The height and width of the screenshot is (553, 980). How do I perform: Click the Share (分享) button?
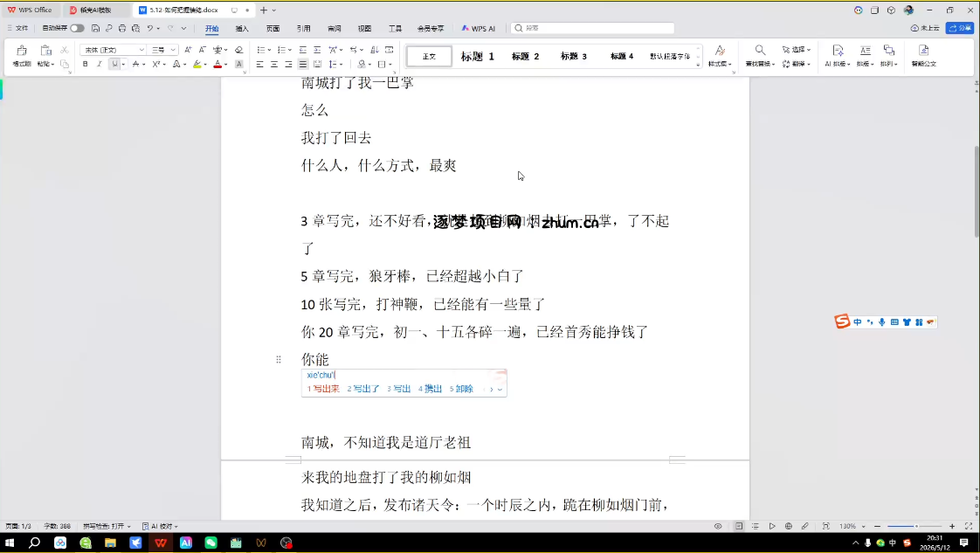960,28
